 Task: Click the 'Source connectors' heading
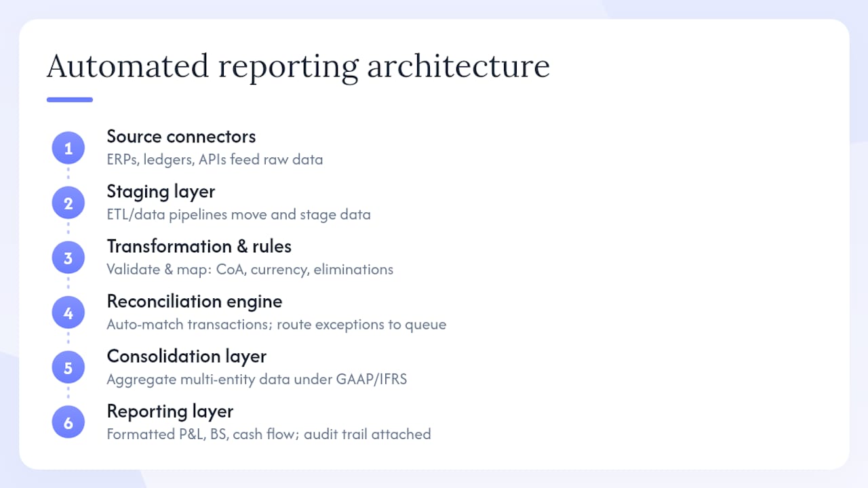[x=181, y=136]
